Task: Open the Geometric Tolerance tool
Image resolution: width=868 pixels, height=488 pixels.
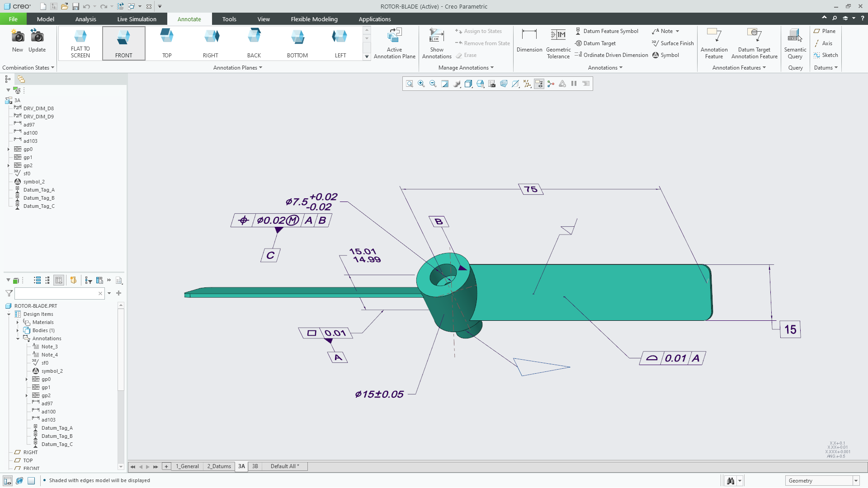Action: [x=558, y=43]
